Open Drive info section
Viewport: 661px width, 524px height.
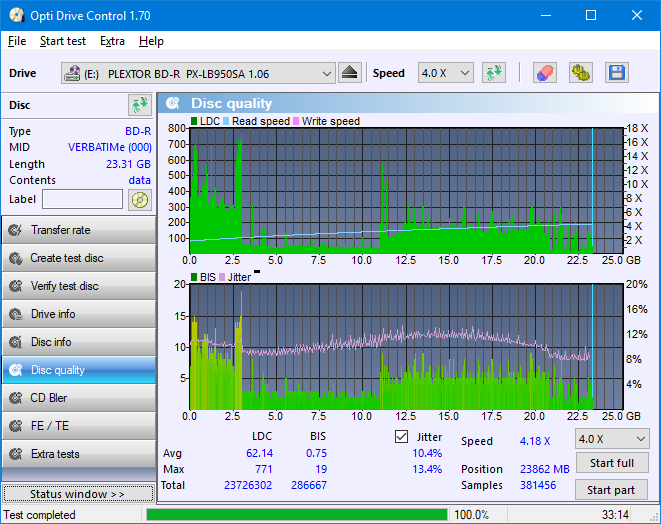pos(79,314)
